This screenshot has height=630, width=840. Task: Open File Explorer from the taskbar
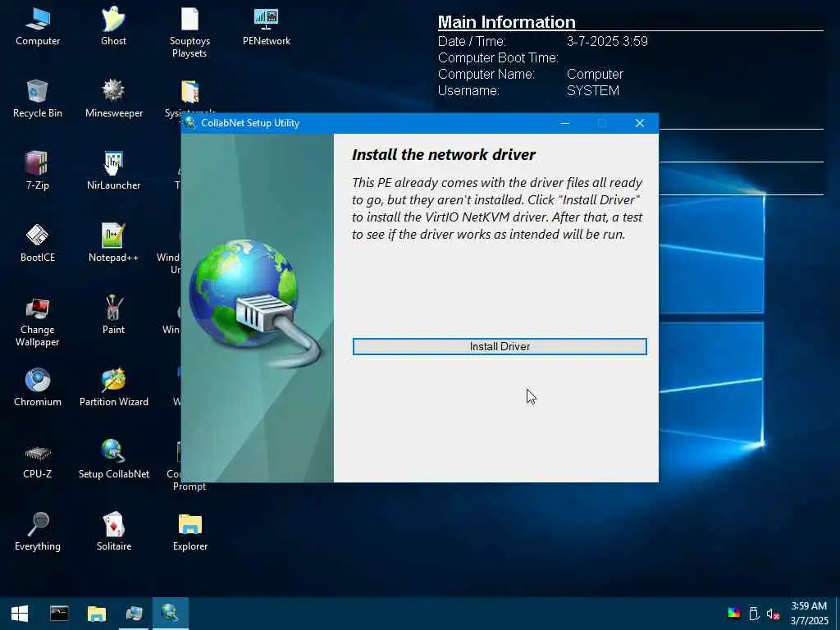(97, 614)
